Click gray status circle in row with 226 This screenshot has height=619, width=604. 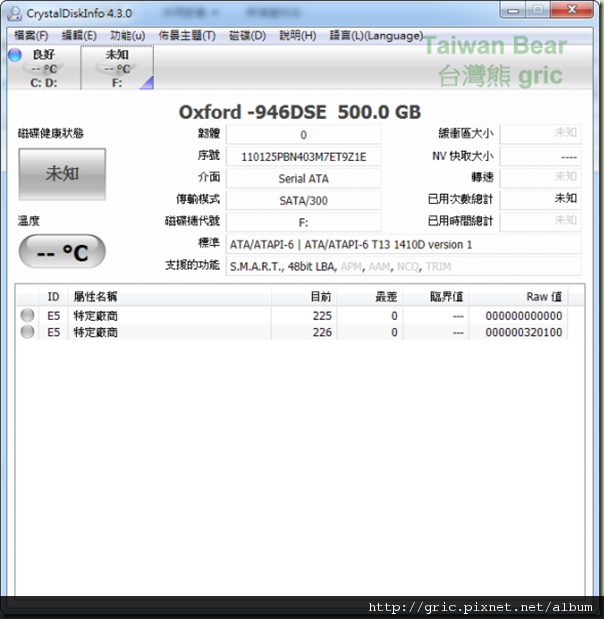coord(27,332)
